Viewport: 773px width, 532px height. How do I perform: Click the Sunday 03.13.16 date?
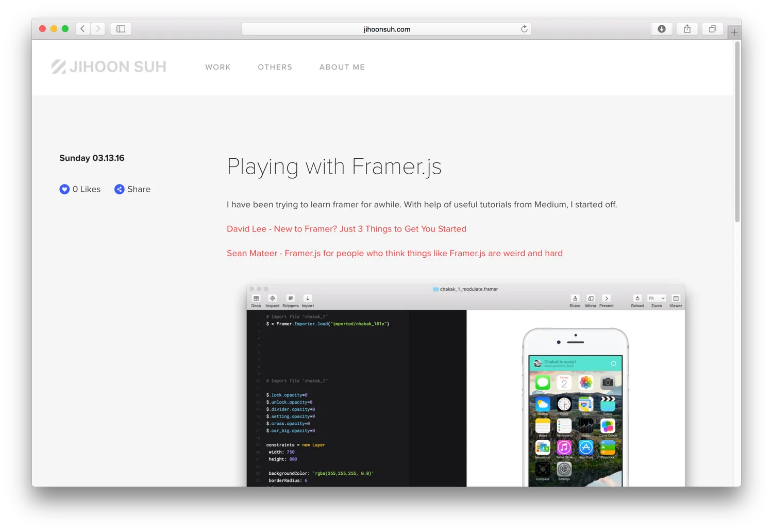92,158
